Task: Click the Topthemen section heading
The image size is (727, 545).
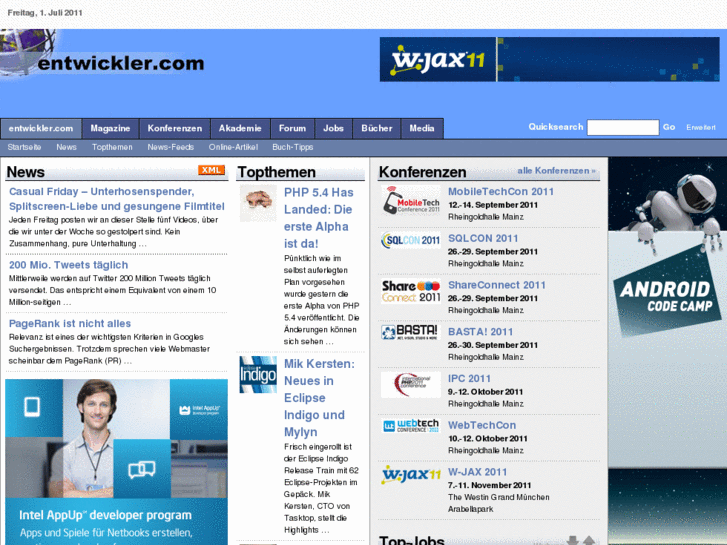Action: (276, 172)
